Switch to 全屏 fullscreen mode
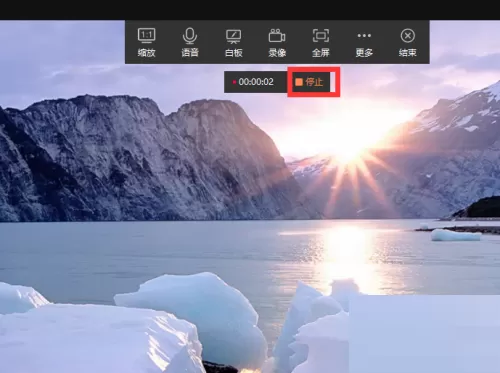Image resolution: width=500 pixels, height=373 pixels. click(x=321, y=42)
